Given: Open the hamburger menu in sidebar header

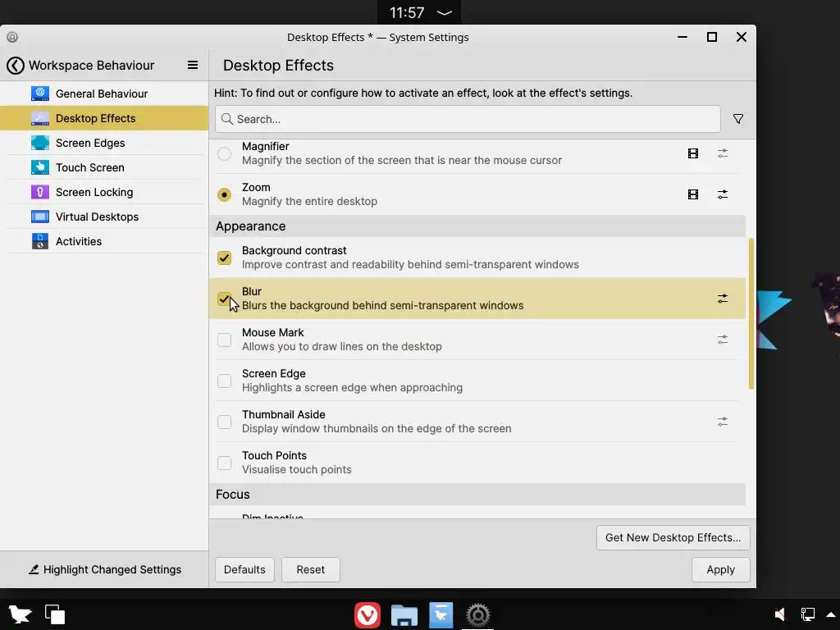Looking at the screenshot, I should point(192,66).
